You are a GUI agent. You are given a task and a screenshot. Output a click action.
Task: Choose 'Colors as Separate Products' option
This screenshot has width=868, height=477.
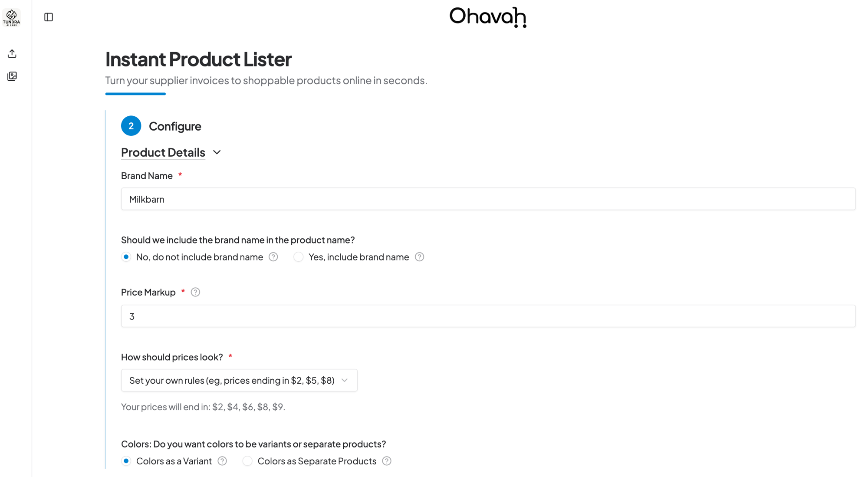[247, 461]
